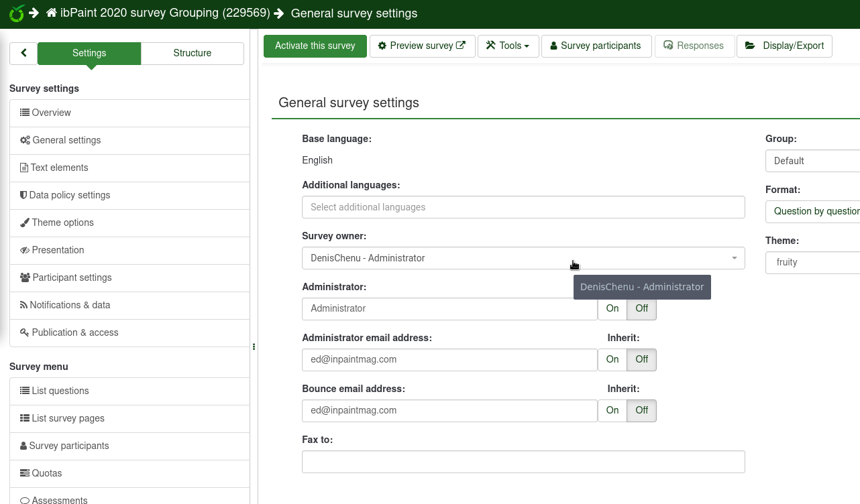
Task: Turn on Inherit for Administrator email address
Action: pos(612,359)
